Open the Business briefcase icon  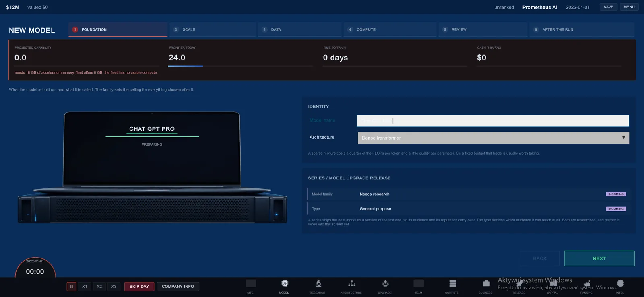486,283
